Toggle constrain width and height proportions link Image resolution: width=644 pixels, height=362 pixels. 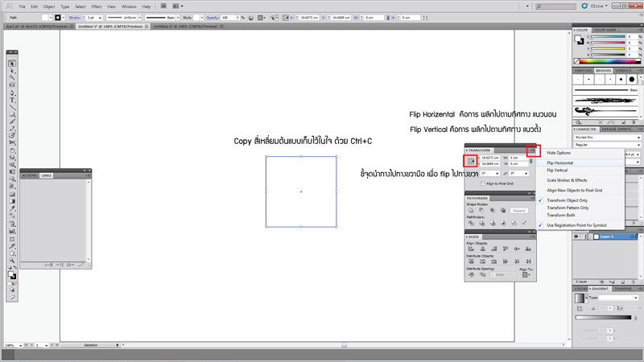pos(530,161)
